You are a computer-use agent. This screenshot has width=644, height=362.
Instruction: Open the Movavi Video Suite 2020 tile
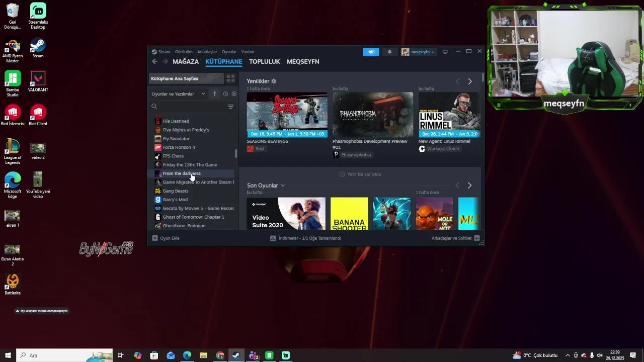point(286,214)
